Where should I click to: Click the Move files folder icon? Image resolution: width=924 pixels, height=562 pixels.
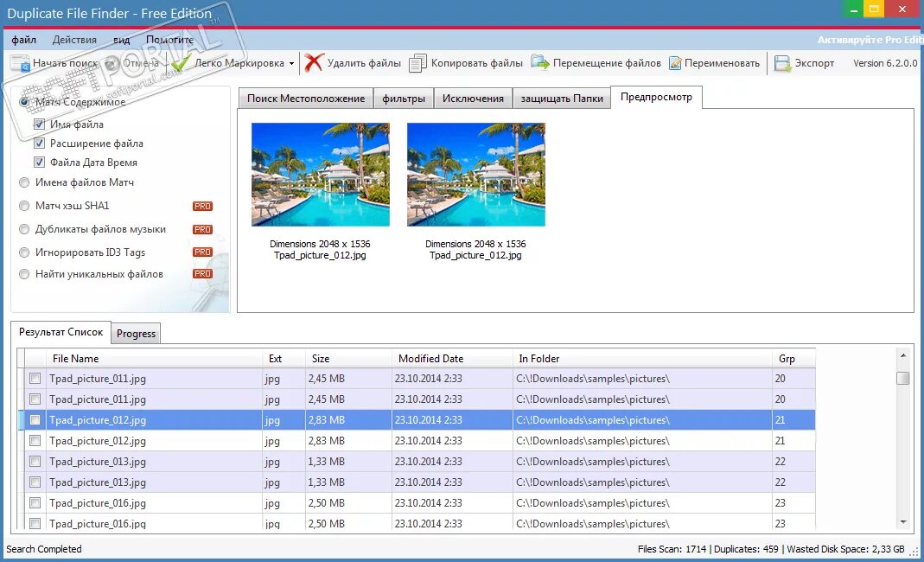click(539, 62)
